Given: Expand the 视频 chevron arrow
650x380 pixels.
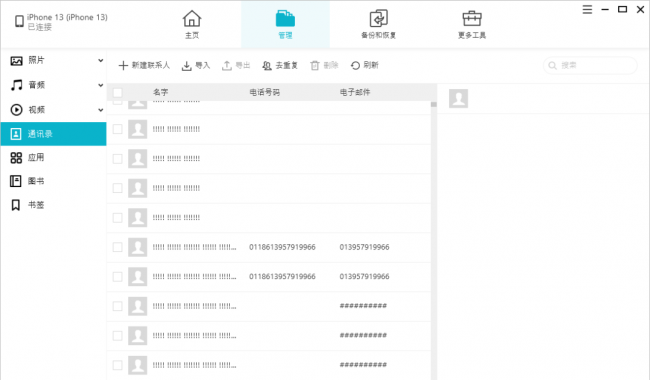Looking at the screenshot, I should [x=100, y=110].
